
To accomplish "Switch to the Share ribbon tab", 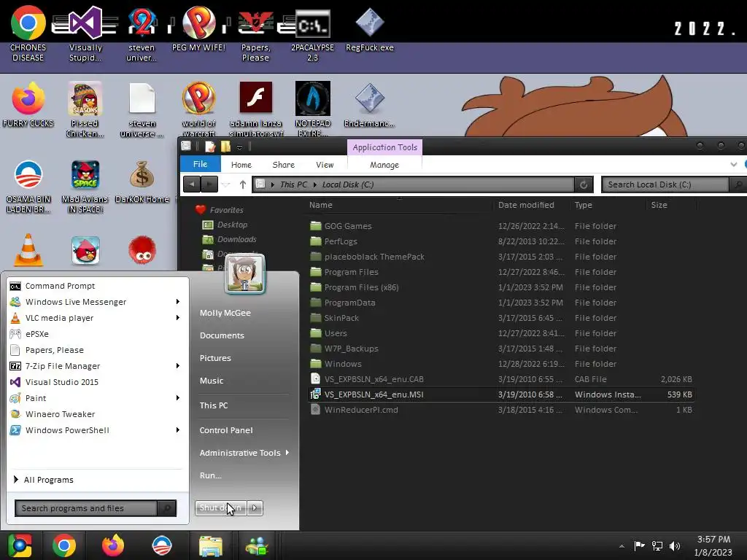I will [284, 165].
